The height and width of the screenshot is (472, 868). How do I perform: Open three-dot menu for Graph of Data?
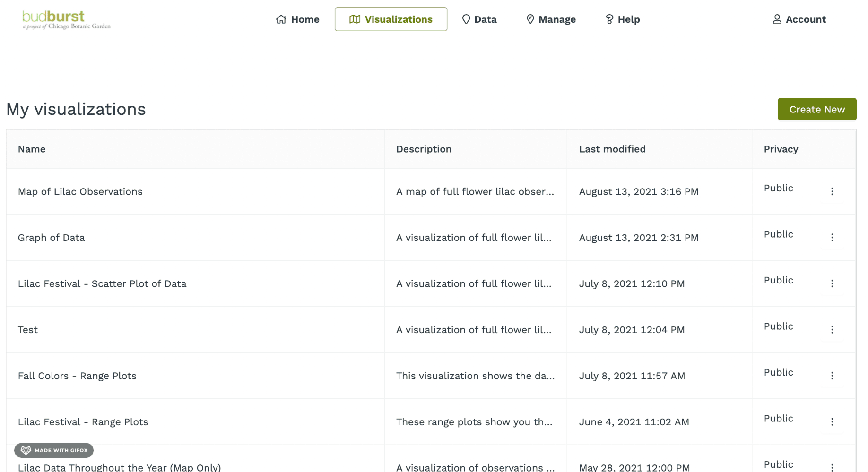(832, 238)
